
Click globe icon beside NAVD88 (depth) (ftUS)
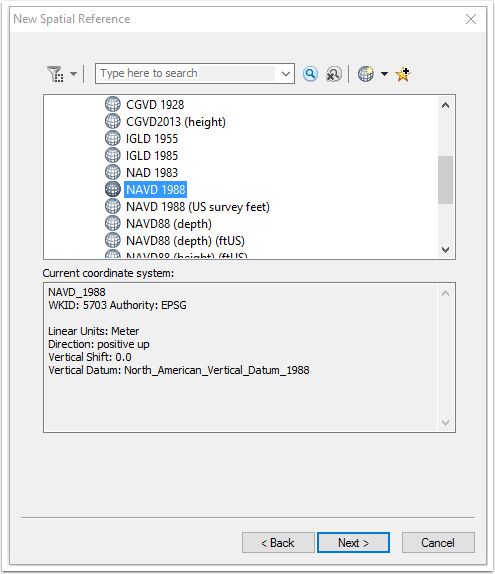(113, 240)
